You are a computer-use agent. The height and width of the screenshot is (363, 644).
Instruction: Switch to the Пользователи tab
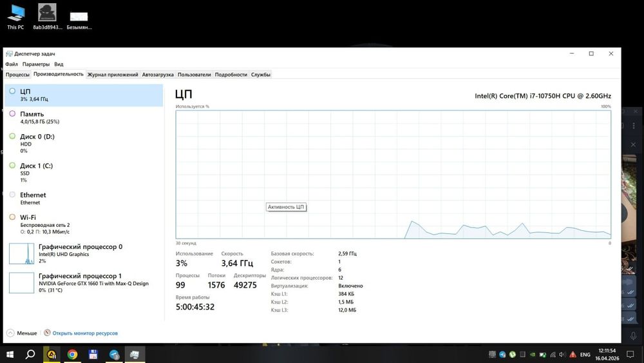click(x=194, y=74)
